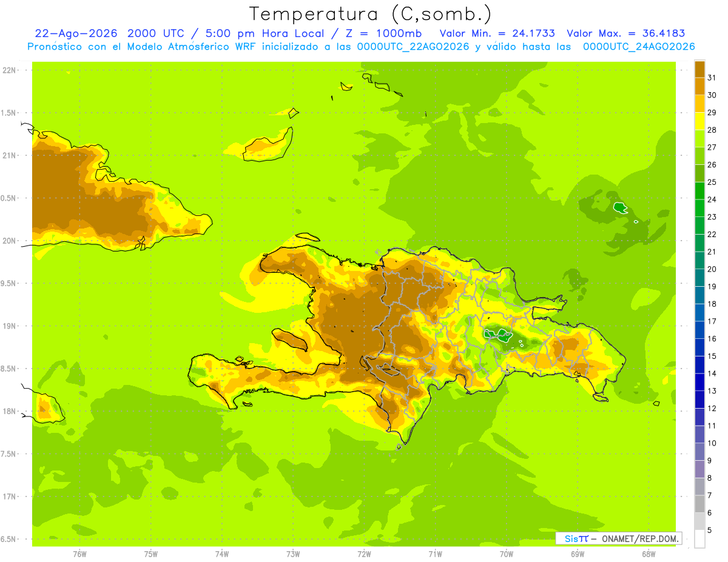Click the '70W' longitude axis label
The width and height of the screenshot is (728, 562).
pyautogui.click(x=507, y=554)
